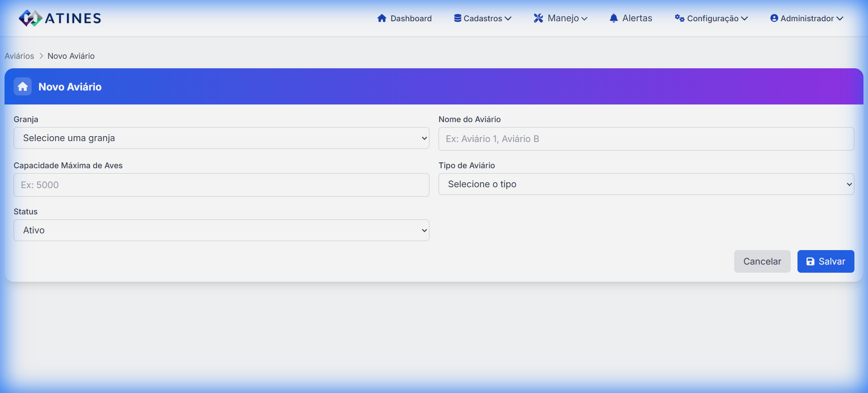
Task: Follow the Aviários breadcrumb link
Action: point(19,56)
